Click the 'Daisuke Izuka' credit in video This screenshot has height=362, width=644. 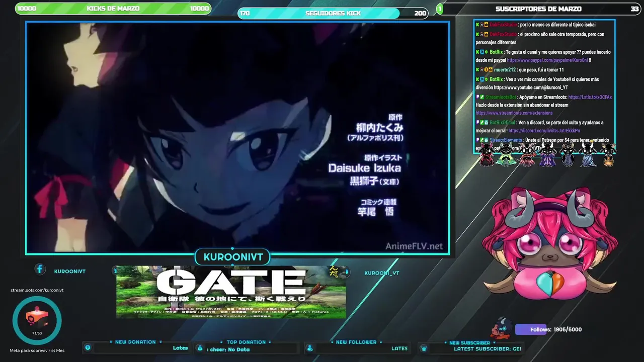(365, 168)
